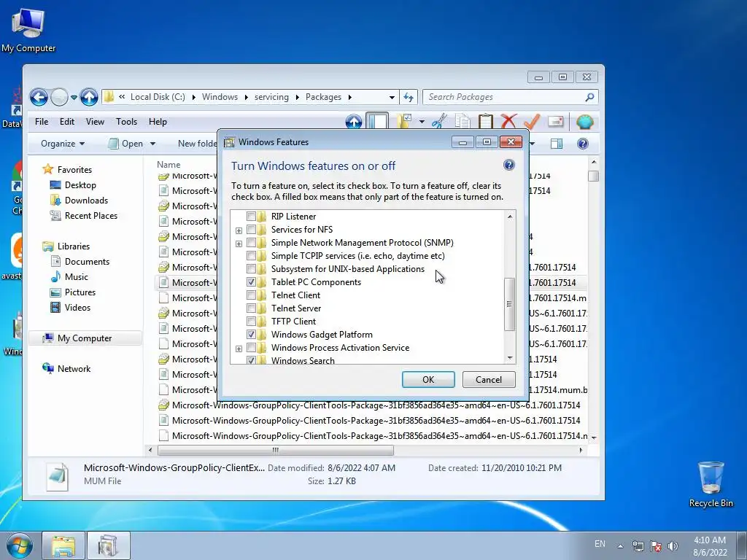This screenshot has height=560, width=747.
Task: Open the folder options toolbar icon
Action: click(404, 122)
